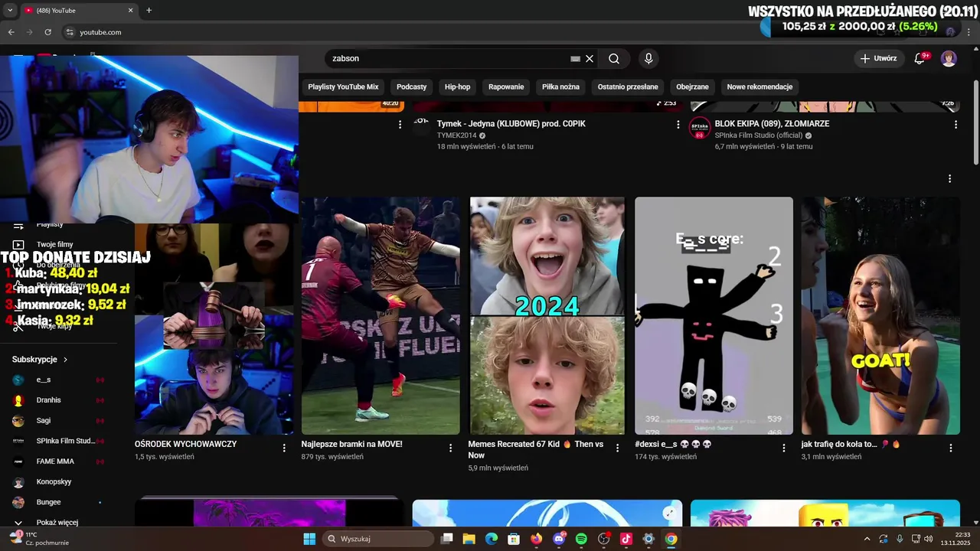Image resolution: width=980 pixels, height=551 pixels.
Task: Click the Windows taskbar Wyszukaj search box
Action: tap(378, 539)
